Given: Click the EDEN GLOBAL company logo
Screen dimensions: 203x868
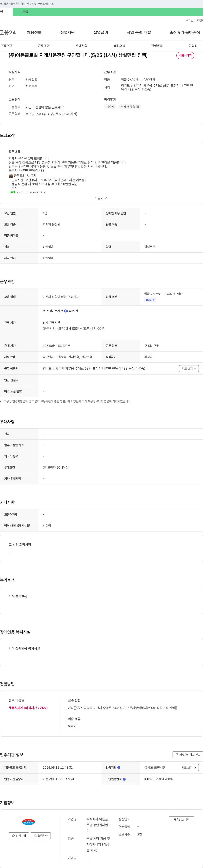Looking at the screenshot, I should tap(29, 822).
